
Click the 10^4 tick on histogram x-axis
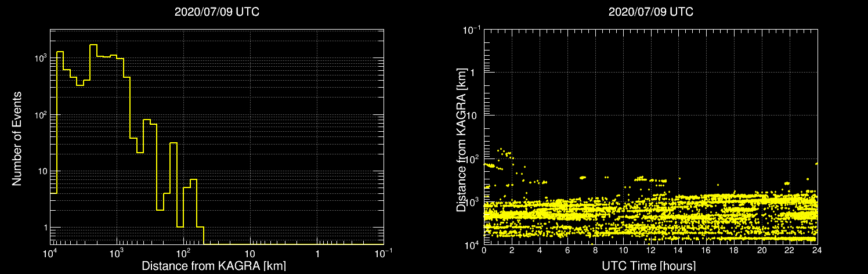pyautogui.click(x=50, y=253)
